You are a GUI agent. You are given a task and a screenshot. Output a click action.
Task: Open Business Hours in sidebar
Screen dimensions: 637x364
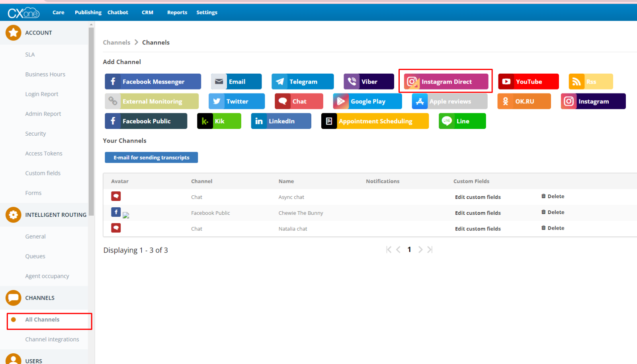coord(45,74)
